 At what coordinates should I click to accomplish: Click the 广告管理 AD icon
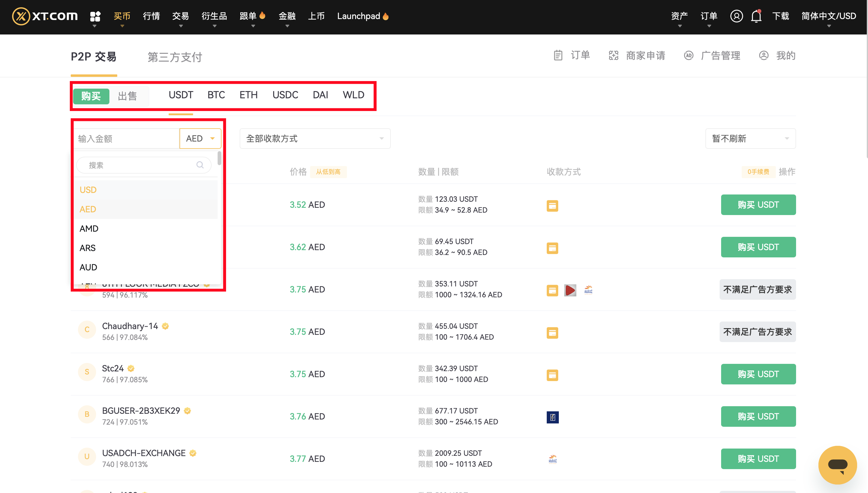(x=688, y=55)
